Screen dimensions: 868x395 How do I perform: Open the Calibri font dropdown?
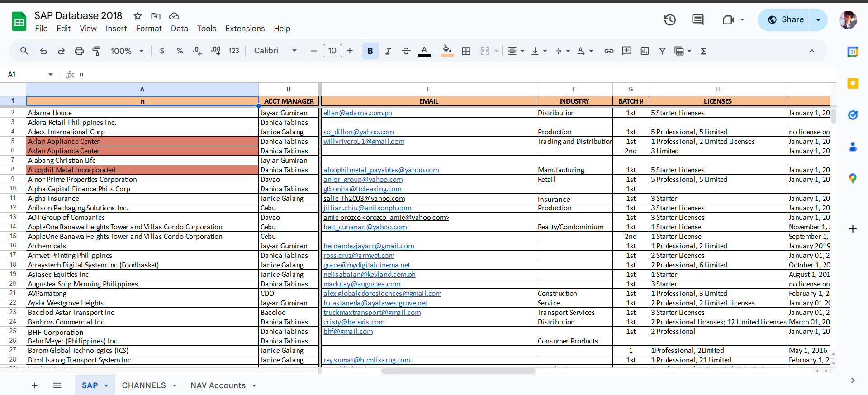point(275,51)
